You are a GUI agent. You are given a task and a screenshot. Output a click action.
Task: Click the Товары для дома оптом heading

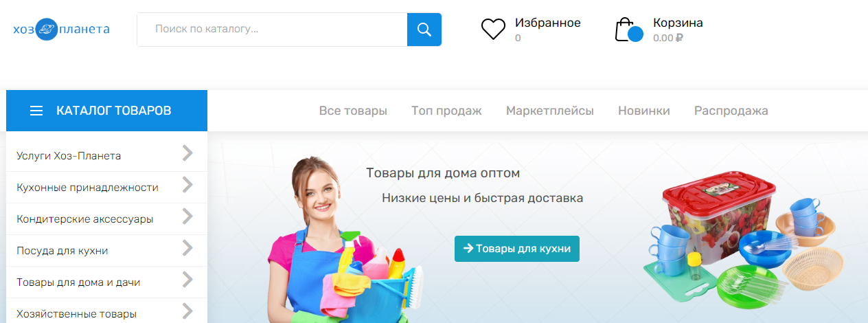coord(443,173)
